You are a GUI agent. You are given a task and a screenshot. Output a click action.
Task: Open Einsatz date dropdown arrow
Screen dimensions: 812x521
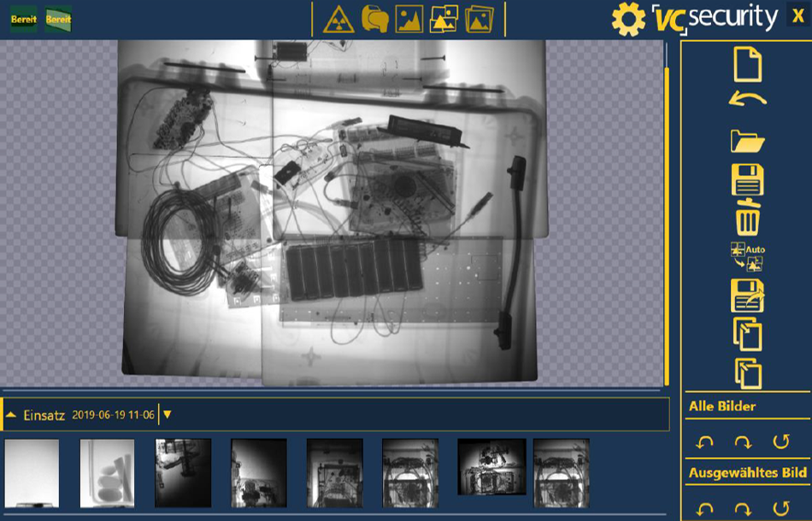pos(168,415)
